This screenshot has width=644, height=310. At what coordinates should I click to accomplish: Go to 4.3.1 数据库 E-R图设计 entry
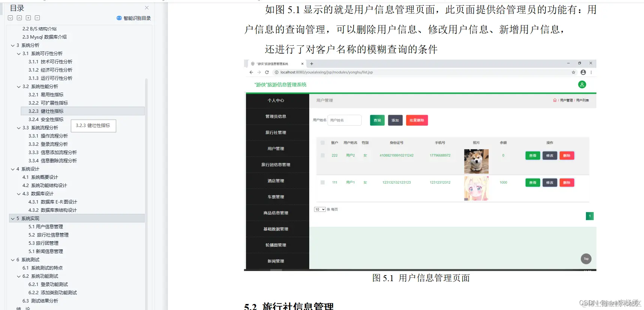pyautogui.click(x=52, y=202)
